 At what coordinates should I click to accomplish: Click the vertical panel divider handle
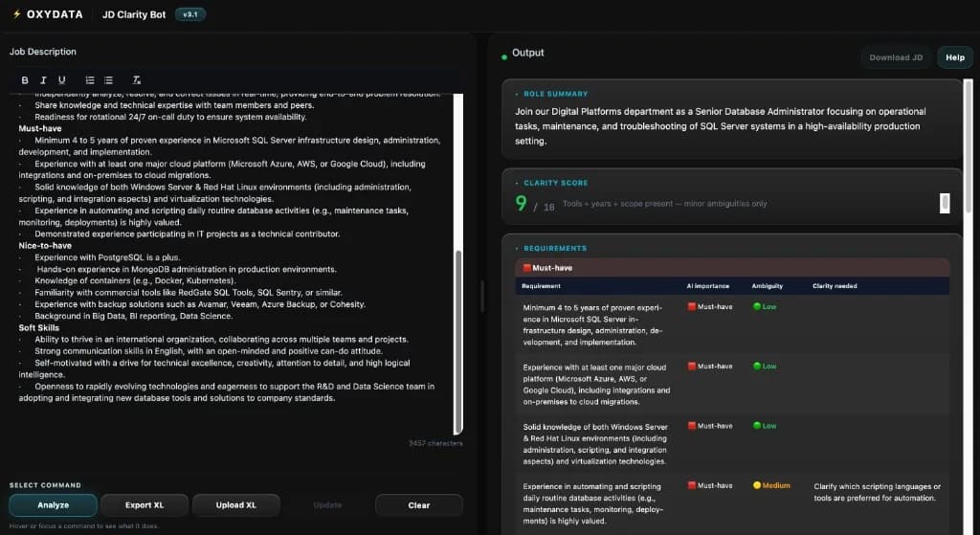coord(482,297)
